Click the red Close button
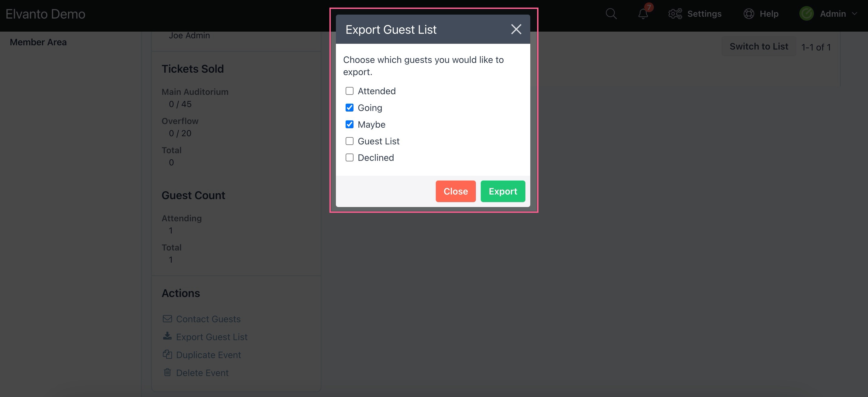This screenshot has height=397, width=868. coord(456,191)
